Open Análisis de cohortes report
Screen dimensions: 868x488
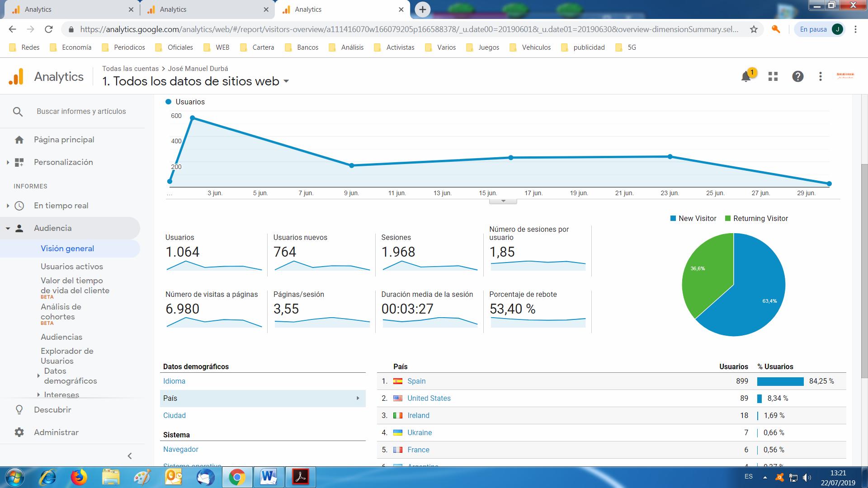tap(61, 312)
